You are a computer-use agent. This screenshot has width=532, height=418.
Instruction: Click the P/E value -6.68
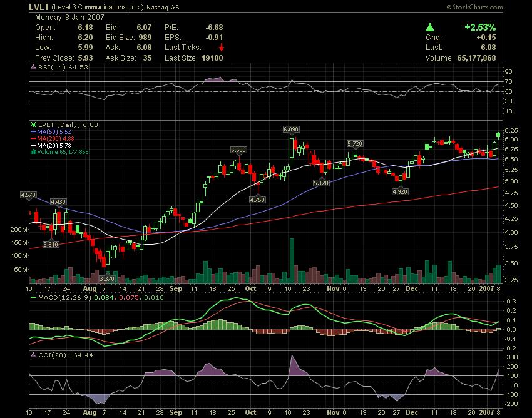tap(215, 28)
